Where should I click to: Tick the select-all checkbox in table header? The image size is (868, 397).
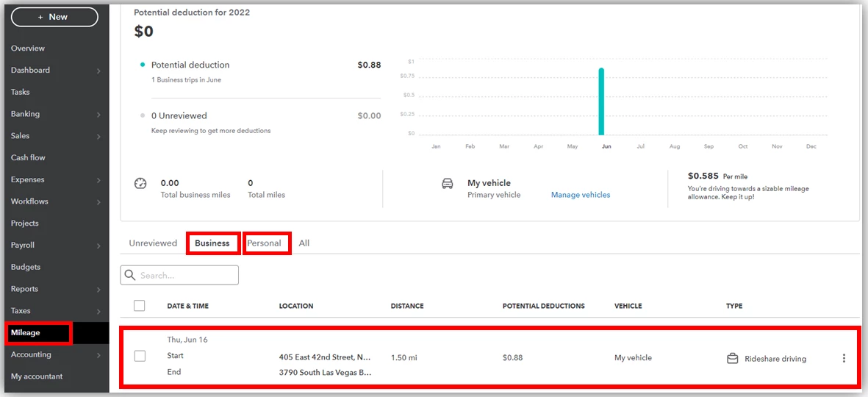pos(140,306)
